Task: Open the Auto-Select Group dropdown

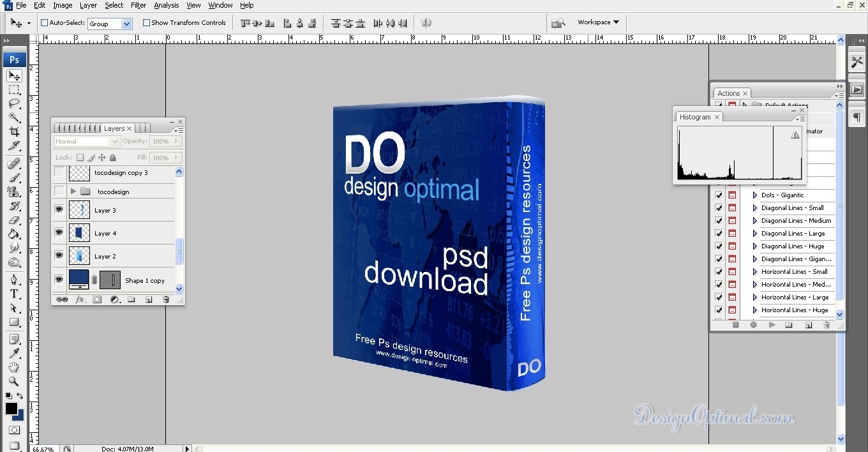Action: pos(126,24)
